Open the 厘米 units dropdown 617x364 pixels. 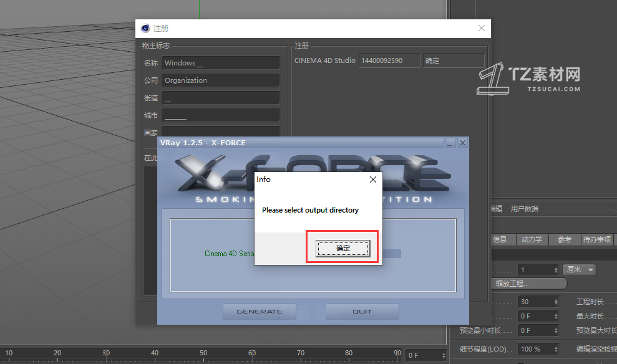coord(579,270)
